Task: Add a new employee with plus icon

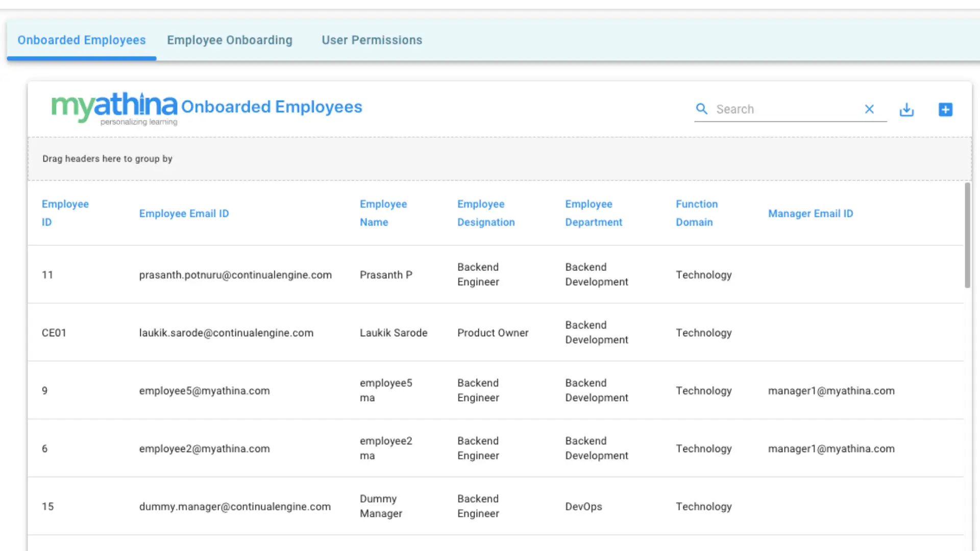Action: [945, 110]
